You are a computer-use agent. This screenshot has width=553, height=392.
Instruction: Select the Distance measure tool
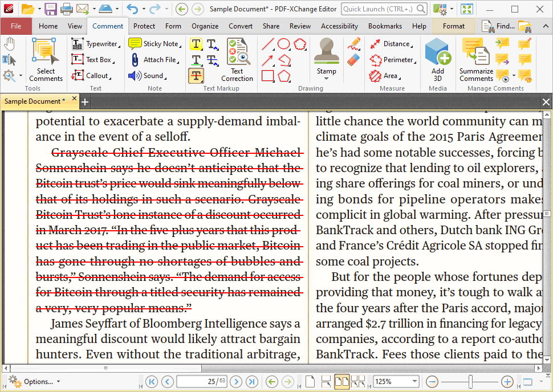(391, 44)
